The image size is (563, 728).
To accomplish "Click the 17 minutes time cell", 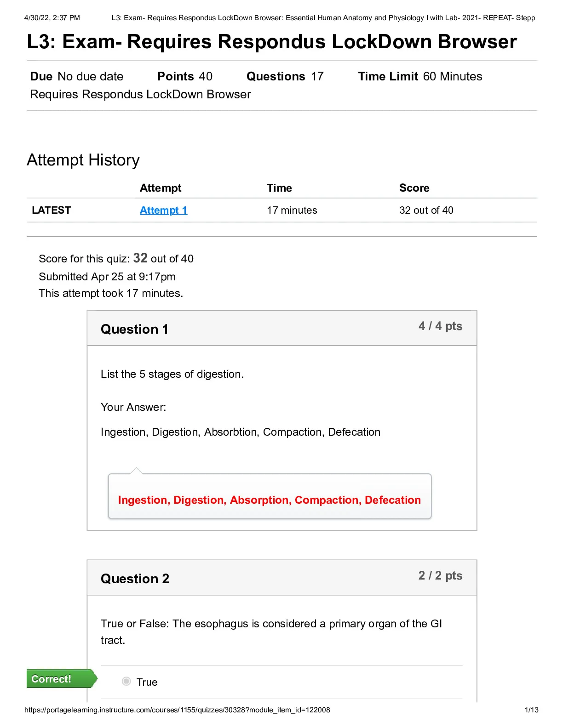I will click(x=292, y=210).
